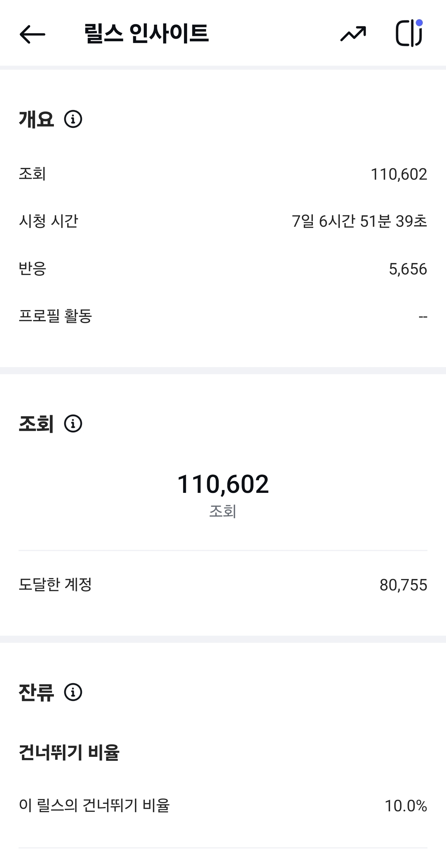Tap info icon next to 조회 heading
The width and height of the screenshot is (446, 868).
(73, 423)
